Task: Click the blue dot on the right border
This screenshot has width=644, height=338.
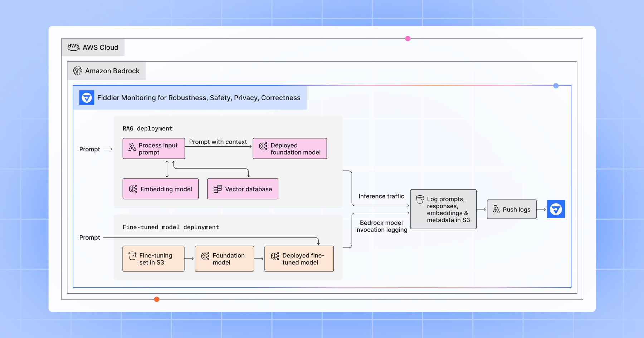Action: point(556,85)
